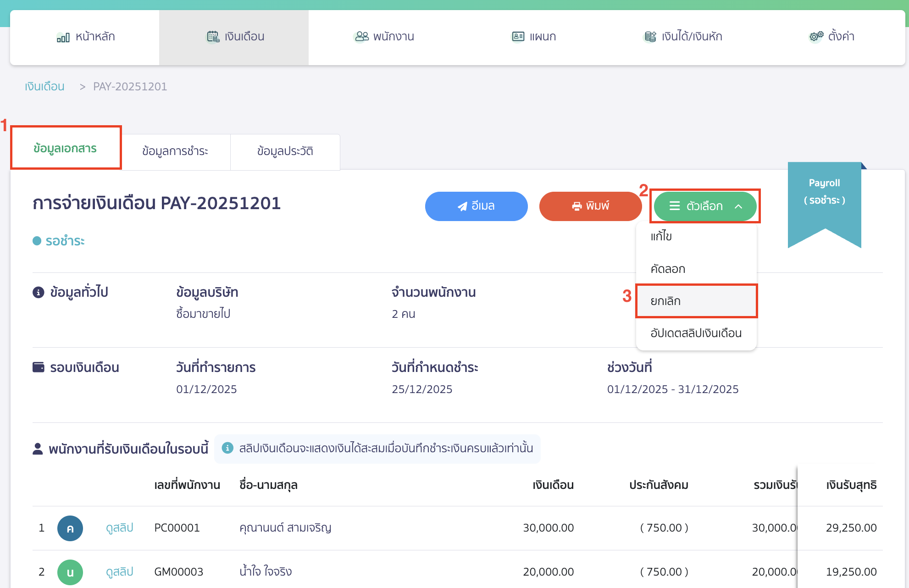The image size is (909, 588).
Task: Open the แผนก department ID card icon
Action: pos(517,36)
